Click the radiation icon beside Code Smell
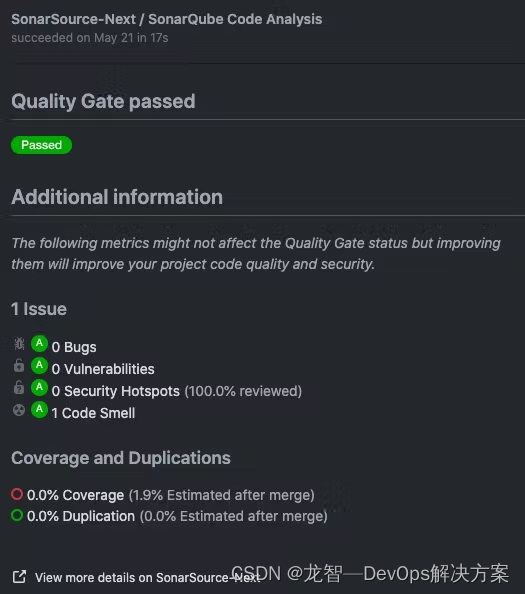Viewport: 525px width, 594px height. [19, 410]
